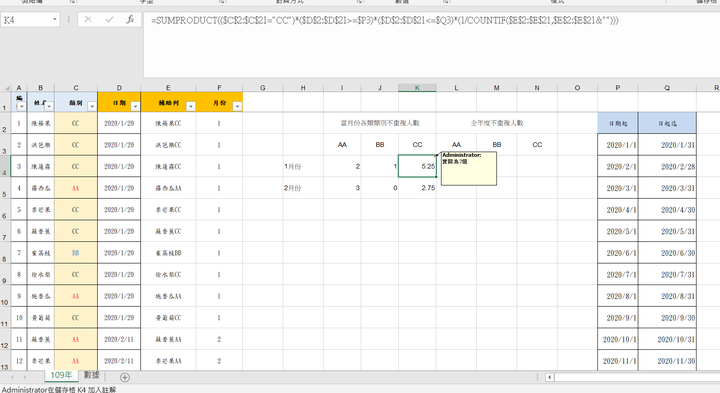Click the select-all corner triangle
720x393 pixels.
7,88
